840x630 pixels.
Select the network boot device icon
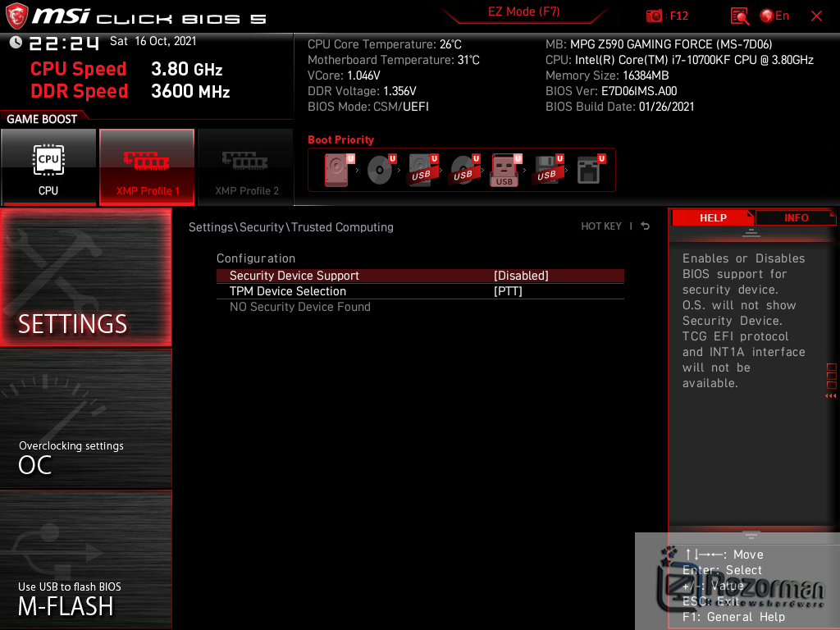coord(591,170)
